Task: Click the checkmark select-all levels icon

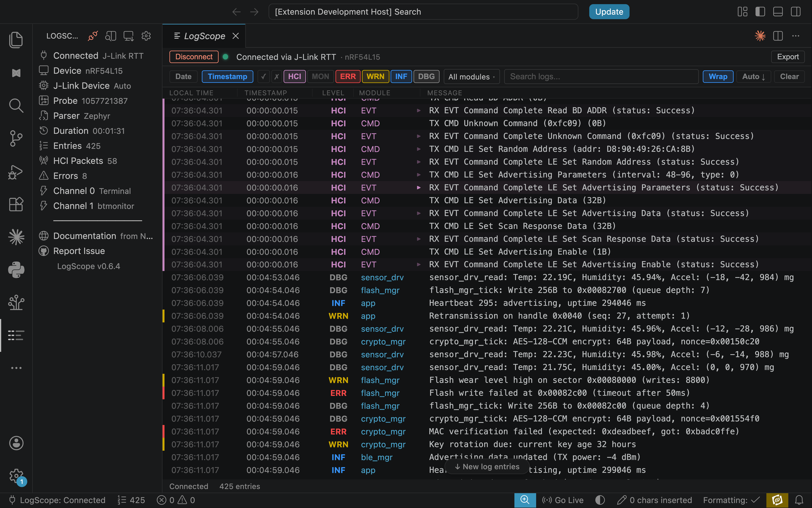Action: (263, 76)
